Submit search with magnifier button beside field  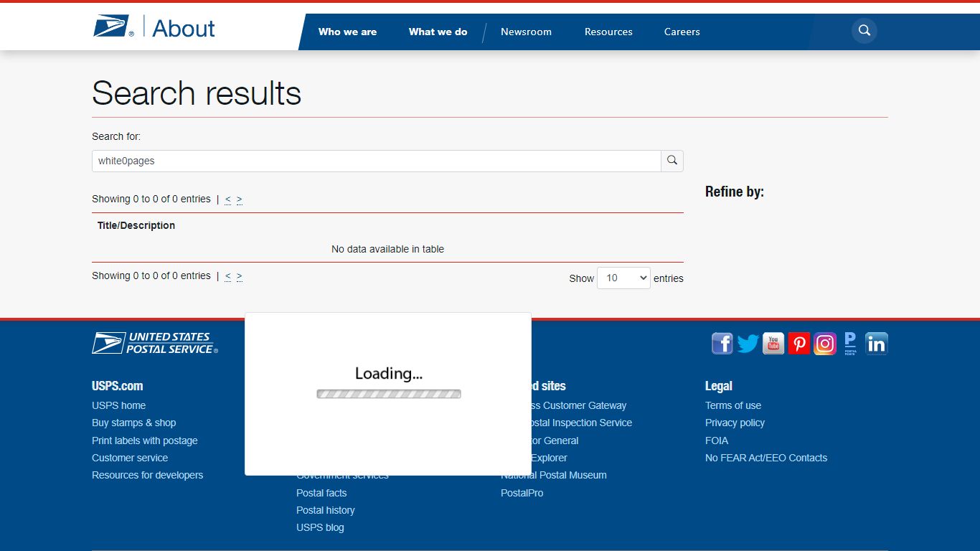click(x=672, y=161)
